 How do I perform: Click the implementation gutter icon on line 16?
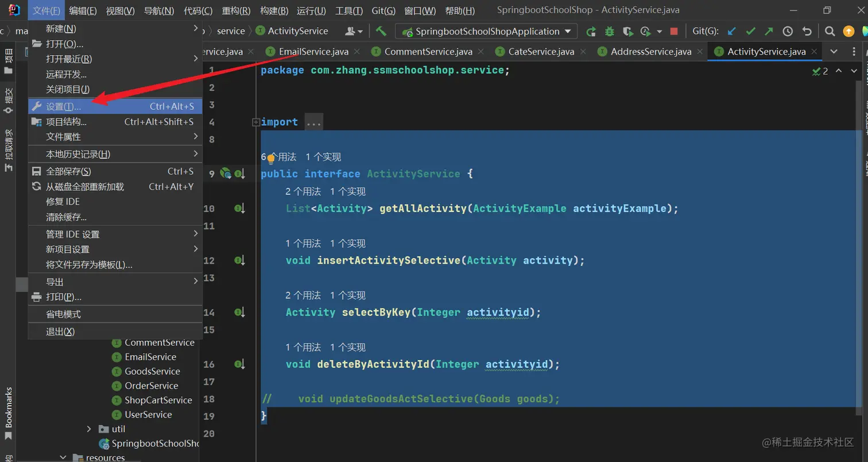[239, 364]
